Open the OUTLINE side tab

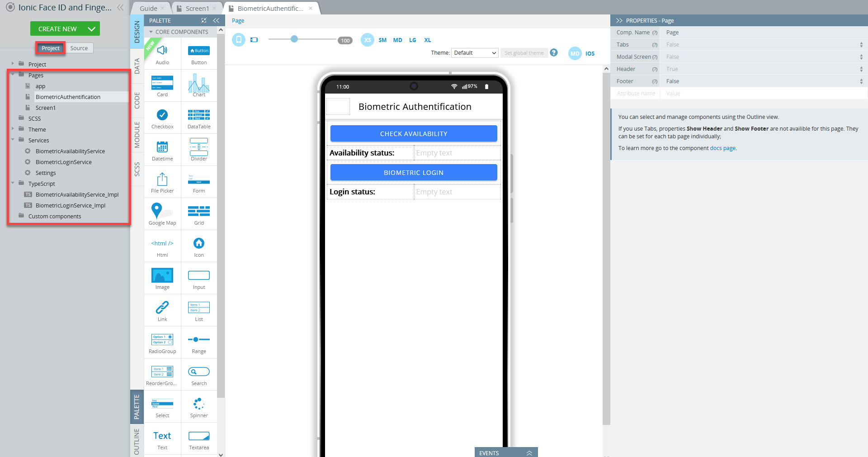[x=137, y=441]
